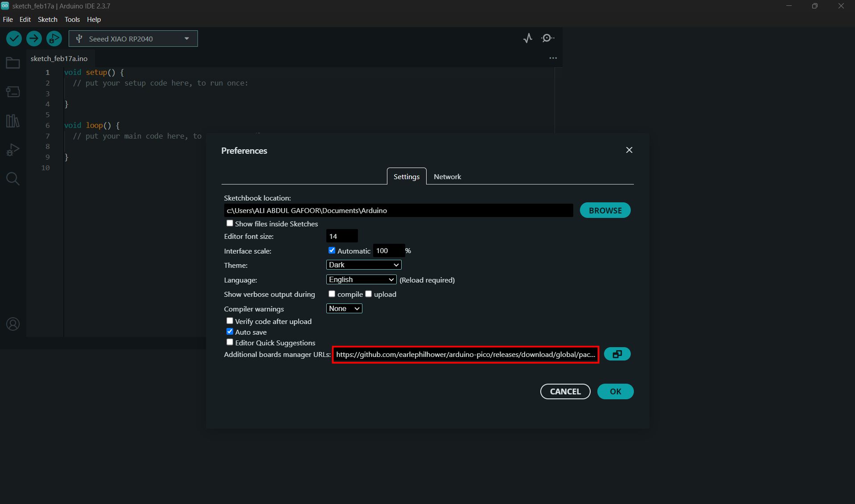Confirm preferences with OK
855x504 pixels.
[x=615, y=391]
